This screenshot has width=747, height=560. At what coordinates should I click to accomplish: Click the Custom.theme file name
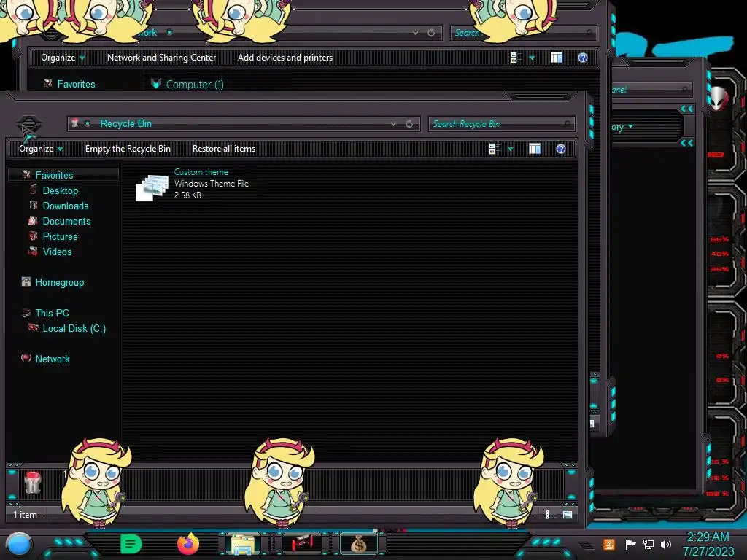[x=201, y=172]
